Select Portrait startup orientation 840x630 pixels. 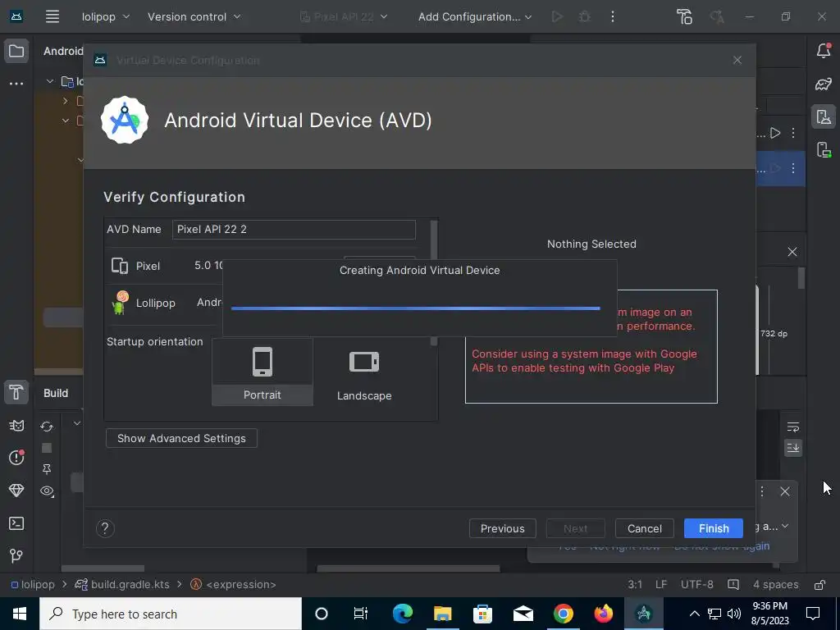[x=262, y=372]
